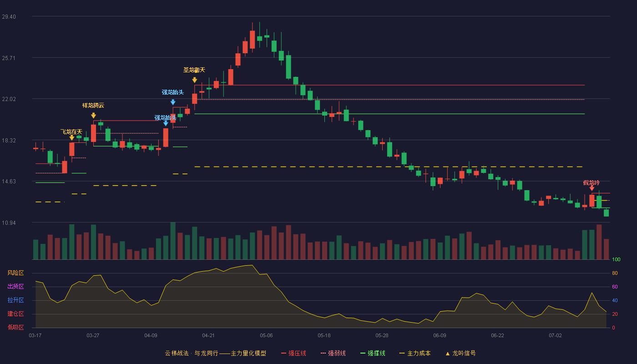Click the 05-18 date label
The width and height of the screenshot is (637, 364).
coord(324,335)
